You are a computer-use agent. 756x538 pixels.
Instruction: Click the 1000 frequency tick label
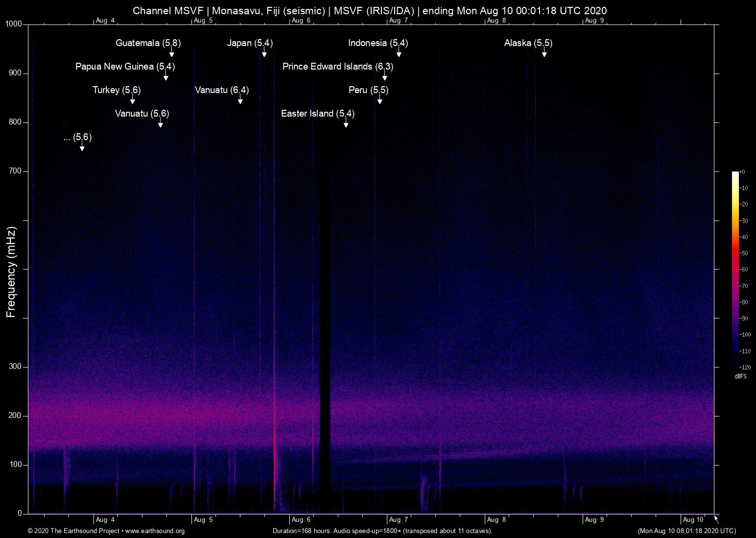pyautogui.click(x=14, y=24)
